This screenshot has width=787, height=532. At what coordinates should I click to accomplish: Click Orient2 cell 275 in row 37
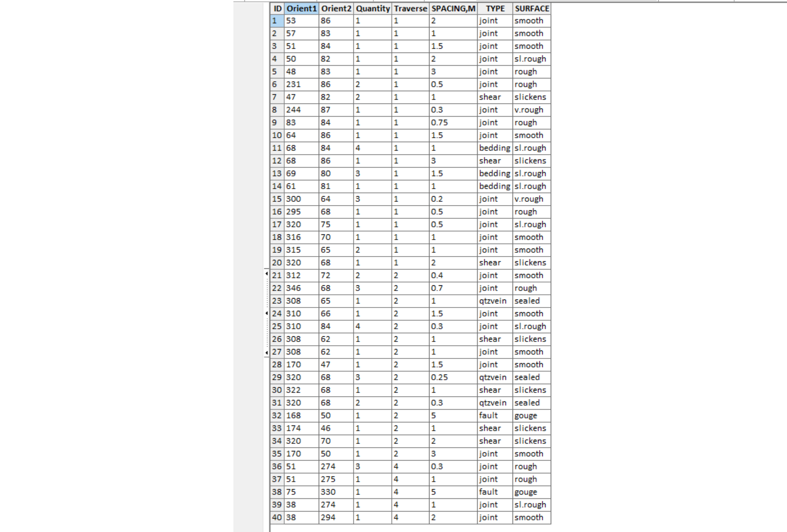336,479
